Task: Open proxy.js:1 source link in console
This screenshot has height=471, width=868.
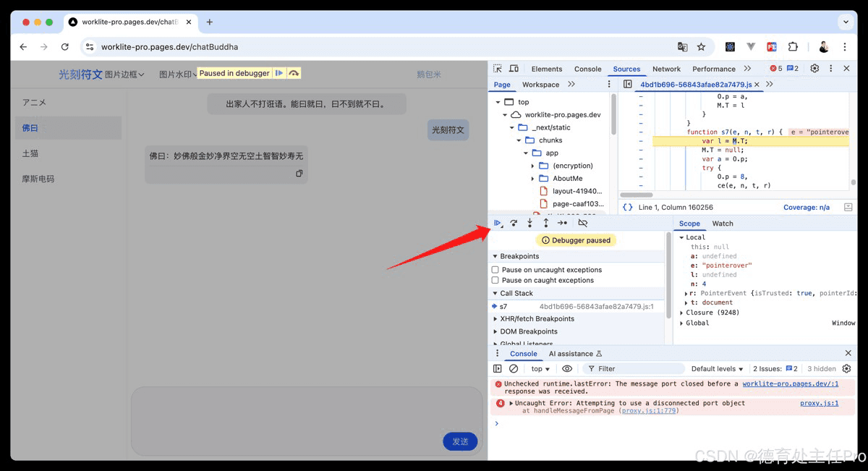Action: [819, 403]
